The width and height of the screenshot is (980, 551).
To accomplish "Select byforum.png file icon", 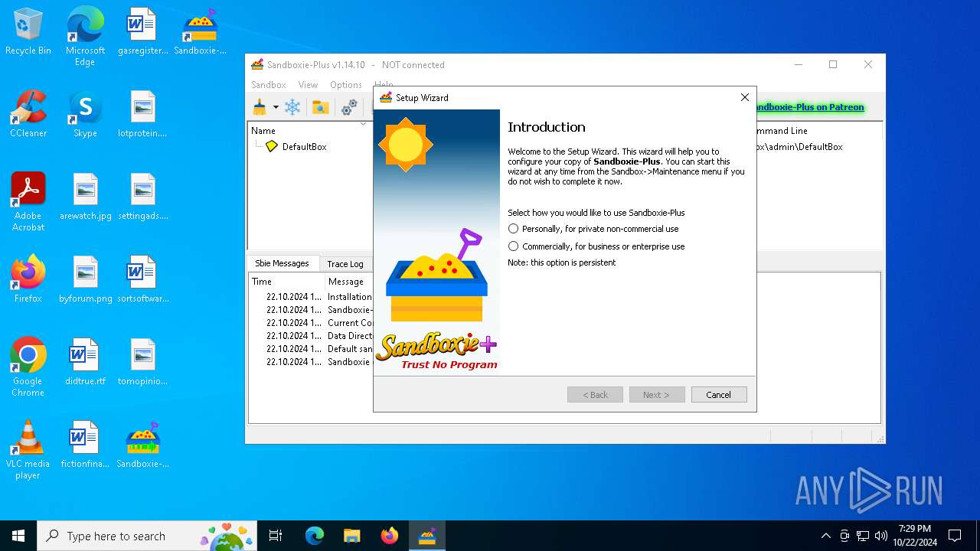I will pos(86,280).
